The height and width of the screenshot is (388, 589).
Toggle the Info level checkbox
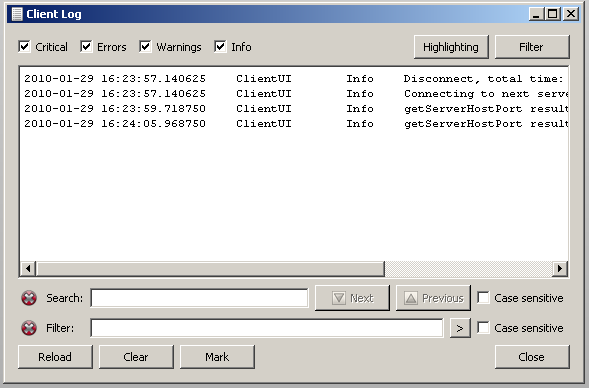click(x=220, y=47)
